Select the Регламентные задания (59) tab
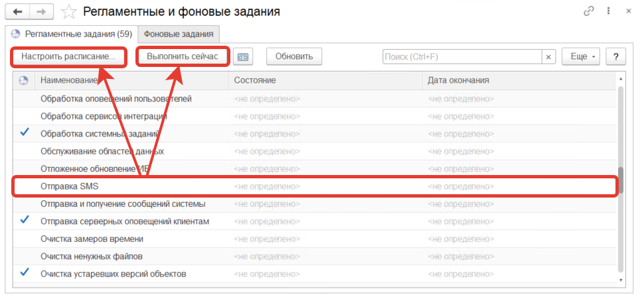Viewport: 644px width, 297px height. click(72, 33)
